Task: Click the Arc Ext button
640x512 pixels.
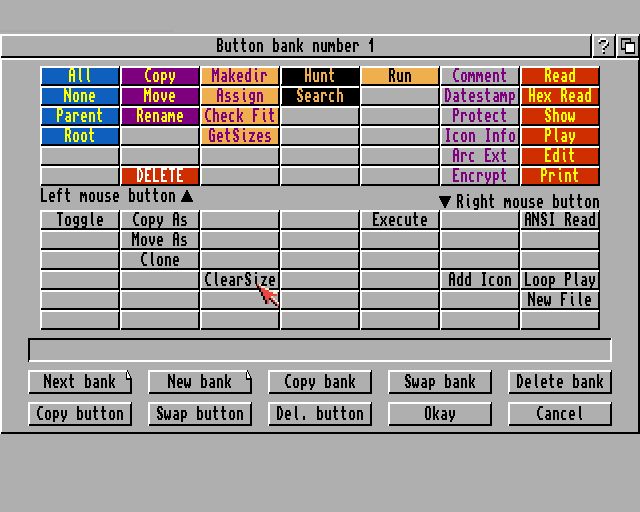Action: pos(480,156)
